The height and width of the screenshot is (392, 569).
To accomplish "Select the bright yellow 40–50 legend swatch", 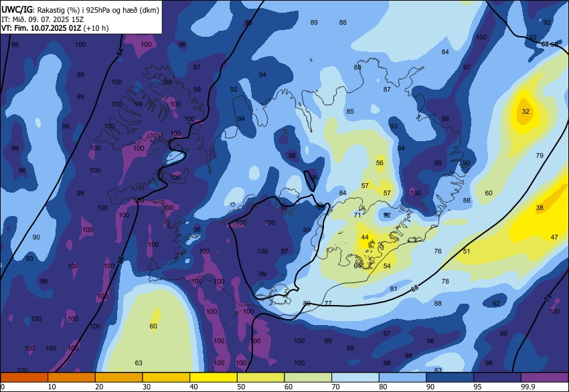I will click(214, 377).
